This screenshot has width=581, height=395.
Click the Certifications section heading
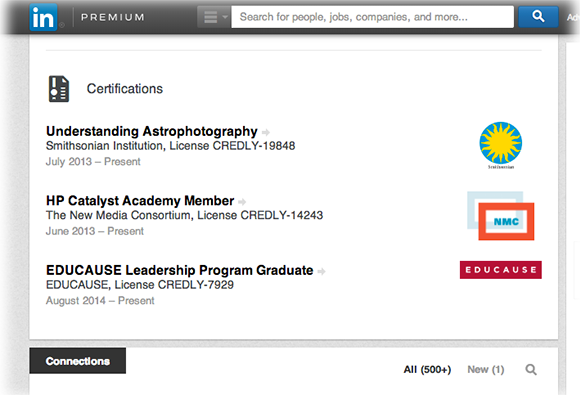point(124,89)
